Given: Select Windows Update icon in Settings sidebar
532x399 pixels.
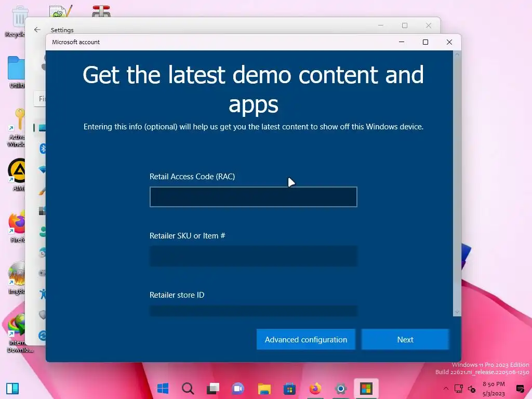Looking at the screenshot, I should click(43, 336).
